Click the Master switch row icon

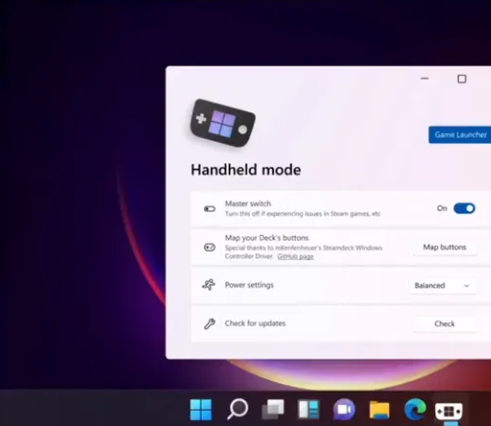(x=209, y=209)
